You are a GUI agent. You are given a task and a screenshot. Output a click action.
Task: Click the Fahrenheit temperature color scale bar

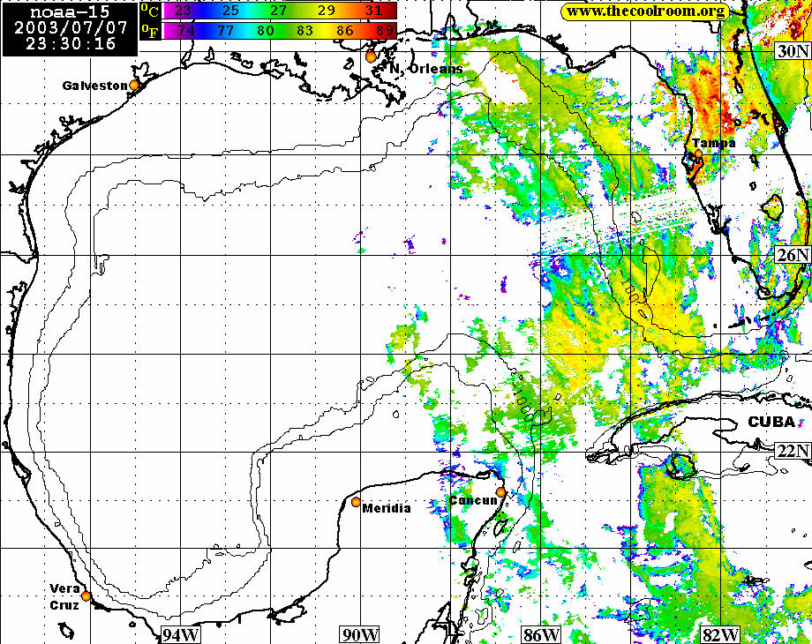[280, 31]
